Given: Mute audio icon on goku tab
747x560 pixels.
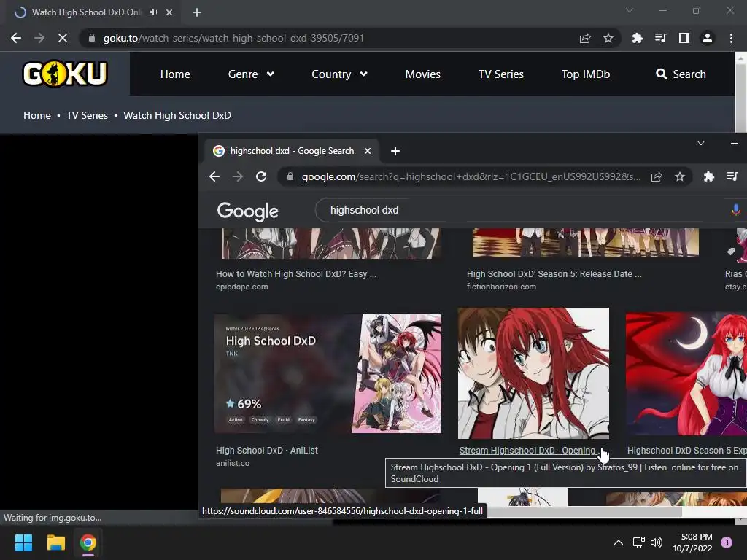Looking at the screenshot, I should [x=153, y=12].
